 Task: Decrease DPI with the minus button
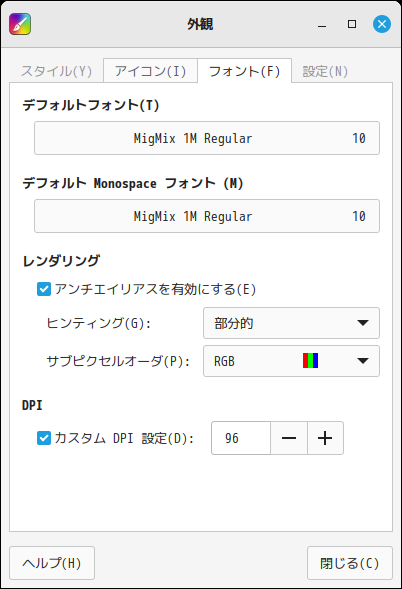(289, 438)
